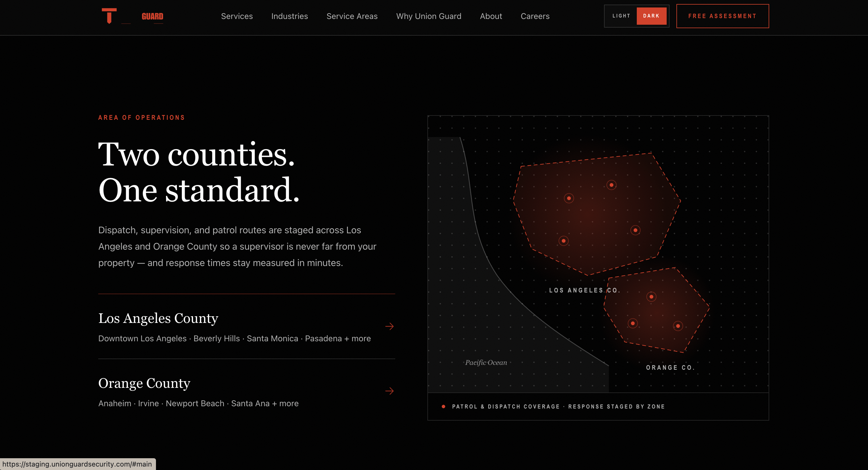868x470 pixels.
Task: Open the Industries menu item
Action: tap(290, 16)
